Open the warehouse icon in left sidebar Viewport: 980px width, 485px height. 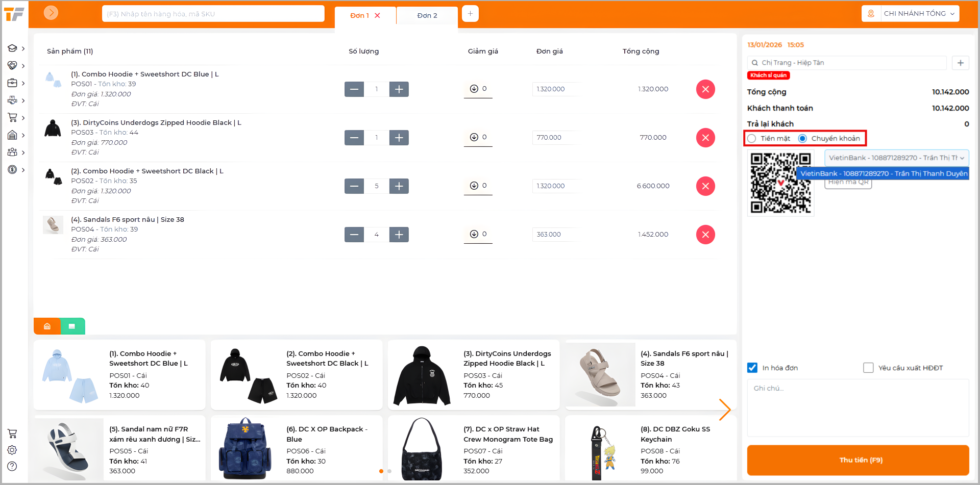pos(13,135)
